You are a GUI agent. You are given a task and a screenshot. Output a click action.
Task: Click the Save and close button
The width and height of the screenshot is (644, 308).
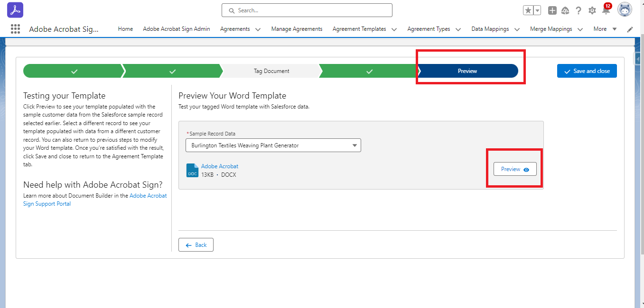(587, 71)
